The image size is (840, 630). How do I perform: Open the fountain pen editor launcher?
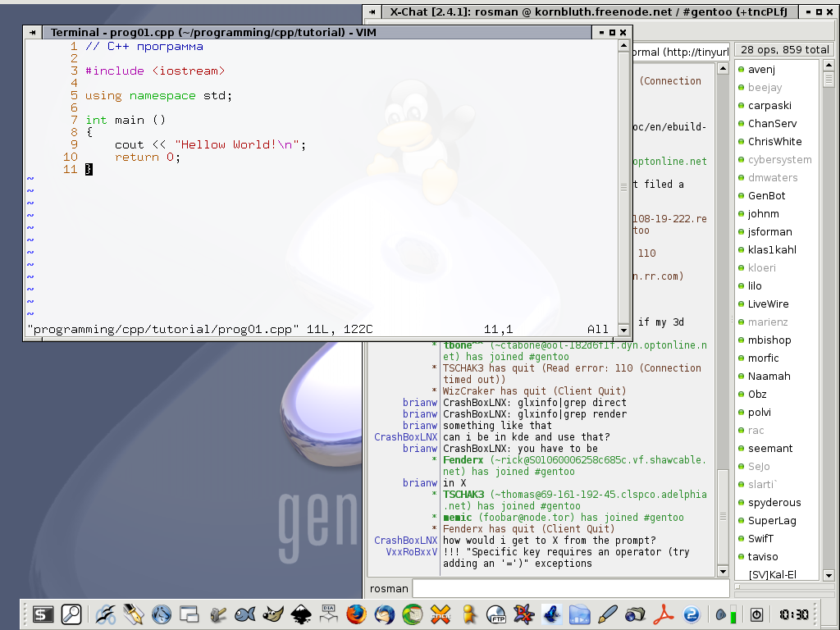[x=134, y=614]
